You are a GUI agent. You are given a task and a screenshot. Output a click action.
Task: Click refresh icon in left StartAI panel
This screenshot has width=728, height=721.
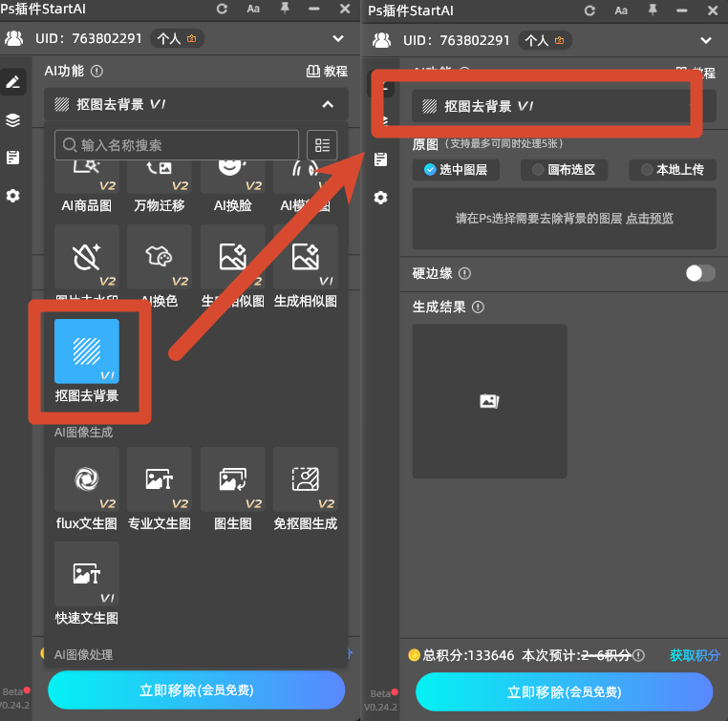coord(222,9)
